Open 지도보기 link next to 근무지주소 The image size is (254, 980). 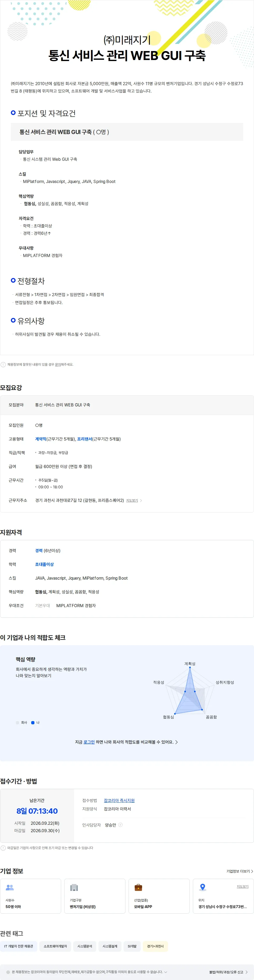(132, 501)
